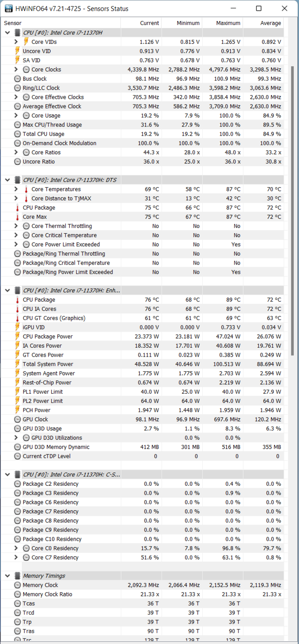Select the Tcas timing row label
The image size is (299, 644).
pos(29,603)
